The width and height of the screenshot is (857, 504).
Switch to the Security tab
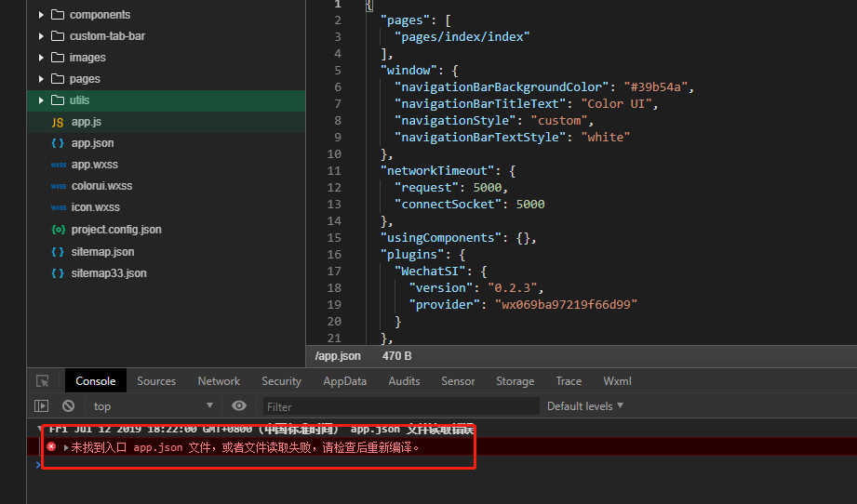point(281,380)
